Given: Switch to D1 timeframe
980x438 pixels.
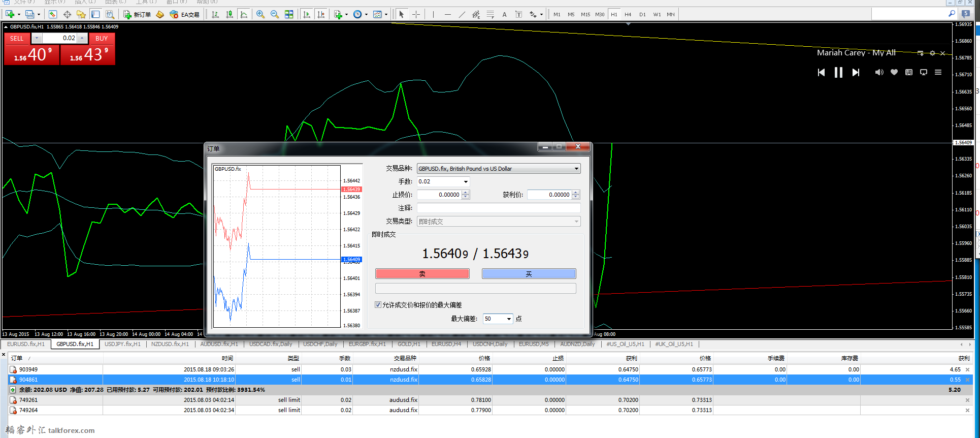Looking at the screenshot, I should coord(642,14).
